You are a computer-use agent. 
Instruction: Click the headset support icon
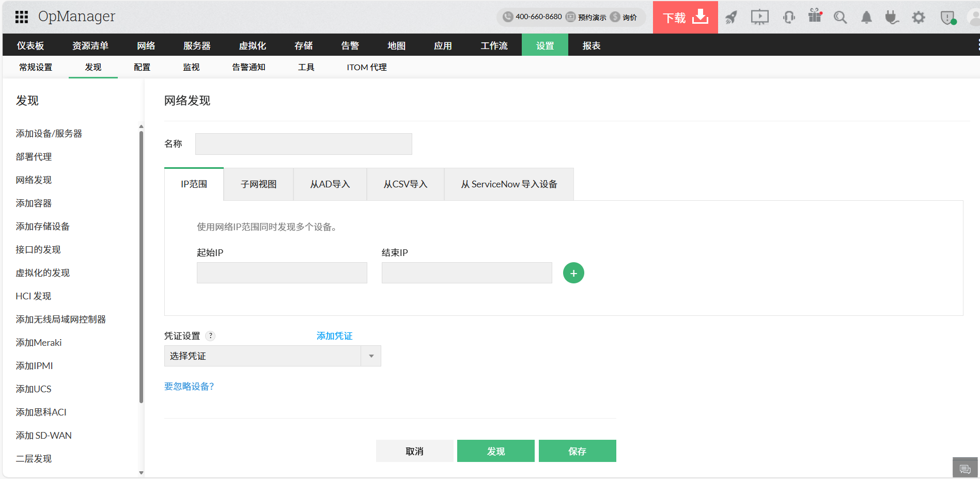[x=789, y=17]
